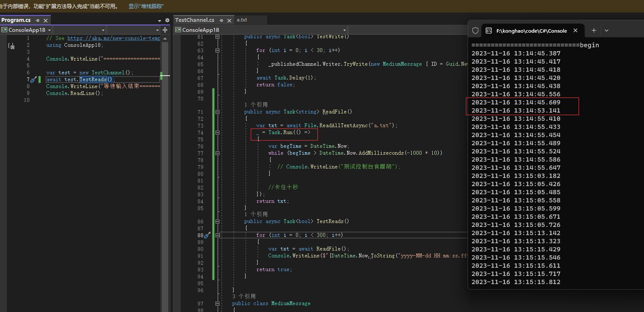644x312 pixels.
Task: Switch to the TestChannel.cs tab
Action: [194, 19]
